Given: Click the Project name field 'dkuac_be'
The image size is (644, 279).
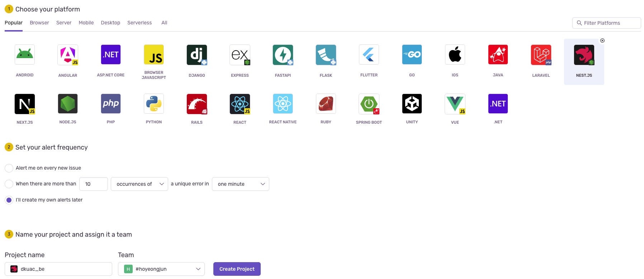Looking at the screenshot, I should click(x=58, y=269).
